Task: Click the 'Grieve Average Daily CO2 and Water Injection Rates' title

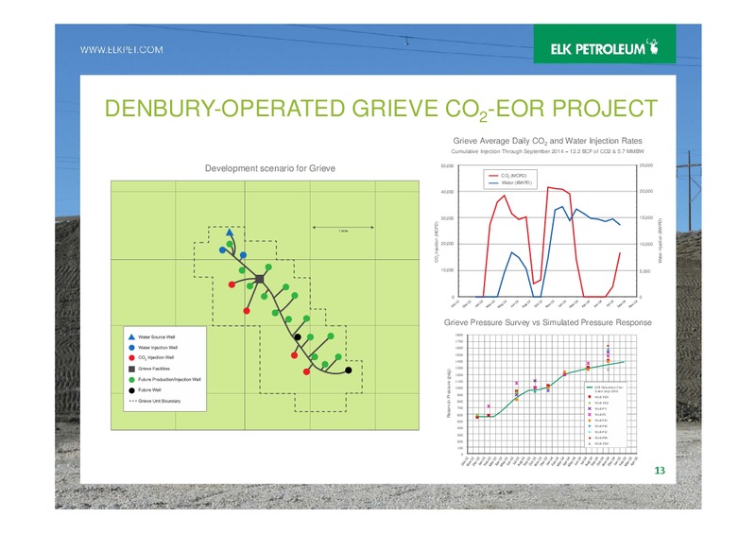Action: pos(547,141)
